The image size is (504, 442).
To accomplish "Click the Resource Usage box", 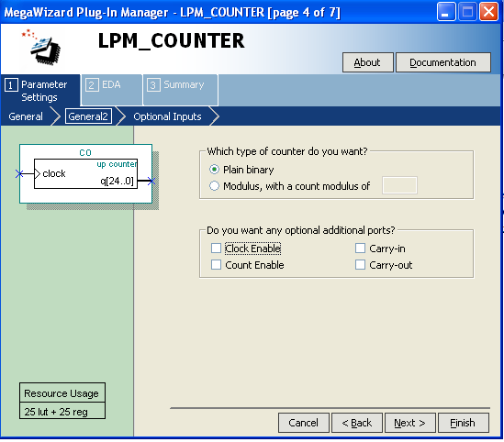I will [x=62, y=400].
